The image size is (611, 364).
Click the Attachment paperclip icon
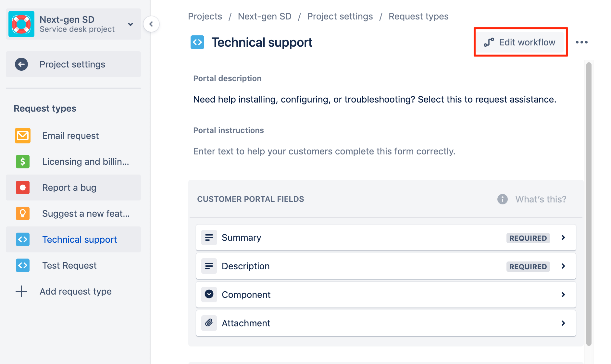click(x=209, y=323)
